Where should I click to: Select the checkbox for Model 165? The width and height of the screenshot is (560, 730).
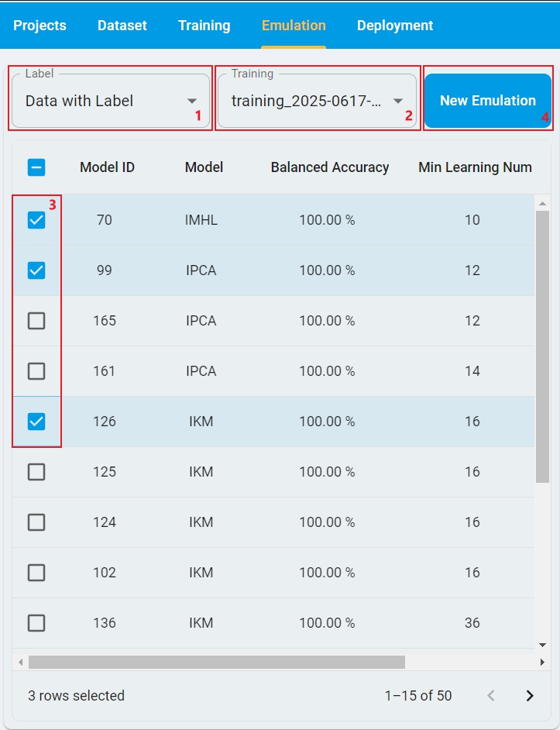click(36, 321)
